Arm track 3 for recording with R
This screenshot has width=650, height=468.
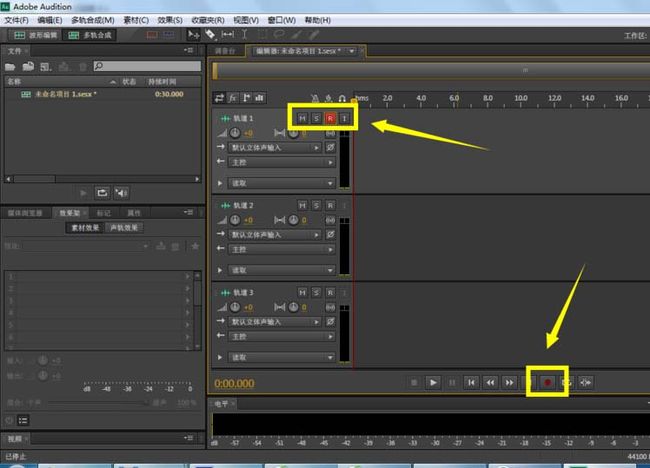click(x=330, y=293)
